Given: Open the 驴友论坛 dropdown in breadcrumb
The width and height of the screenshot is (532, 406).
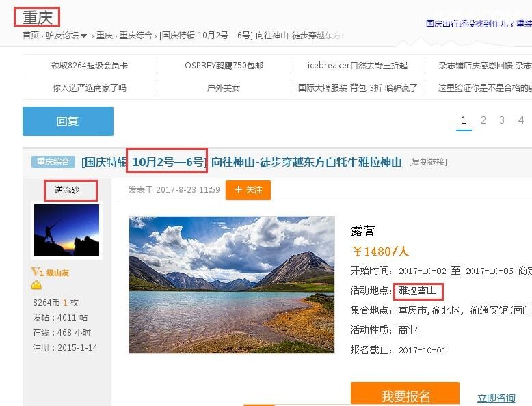Looking at the screenshot, I should [66, 36].
